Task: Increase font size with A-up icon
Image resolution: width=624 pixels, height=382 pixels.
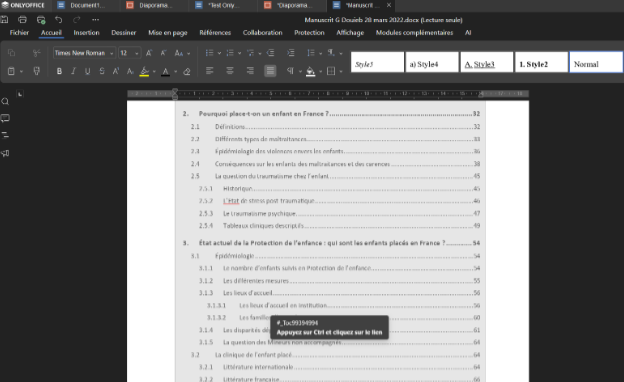Action: pyautogui.click(x=149, y=53)
